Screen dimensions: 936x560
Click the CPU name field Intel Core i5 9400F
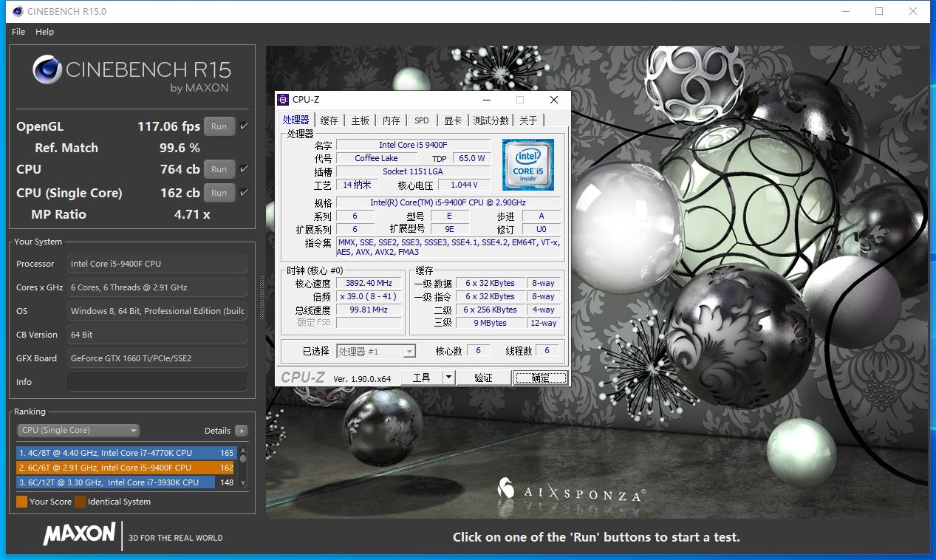413,145
